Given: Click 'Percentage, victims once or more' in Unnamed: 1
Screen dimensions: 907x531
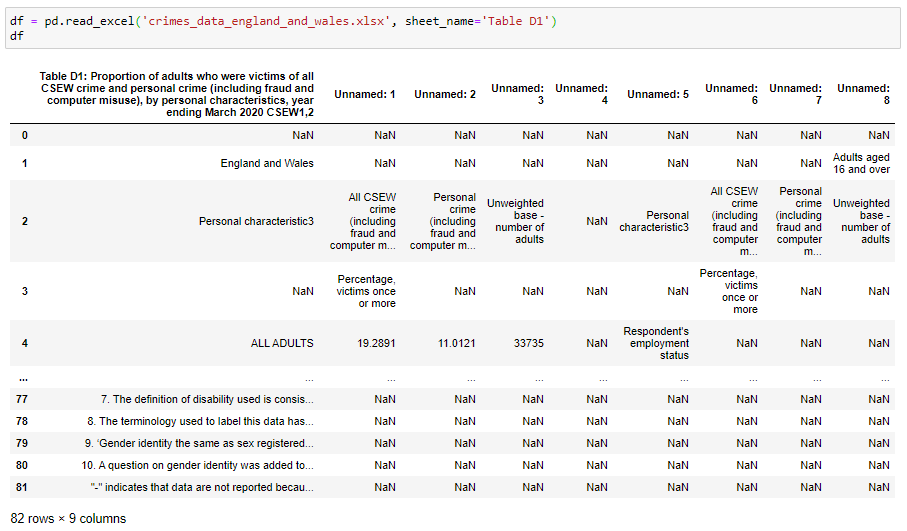Looking at the screenshot, I should click(366, 292).
